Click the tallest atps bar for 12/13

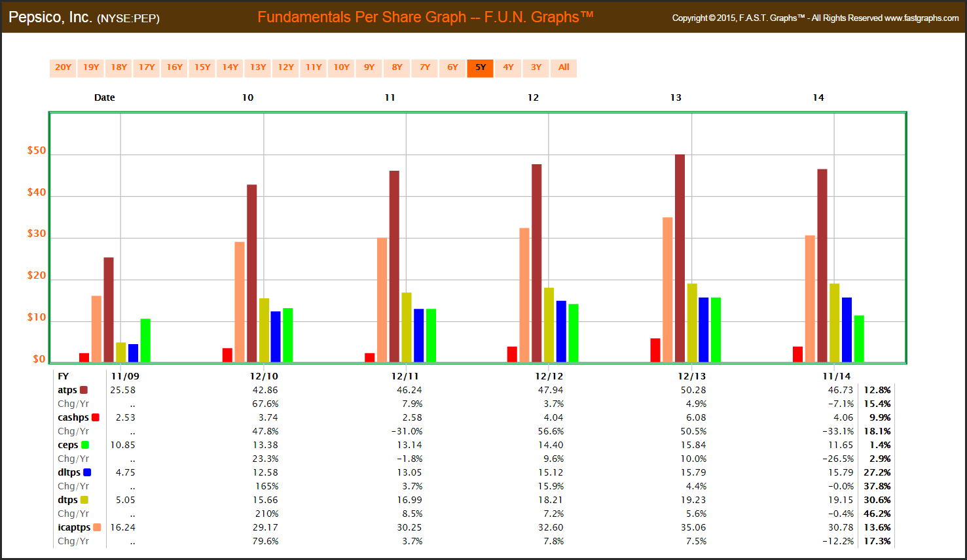tap(680, 258)
